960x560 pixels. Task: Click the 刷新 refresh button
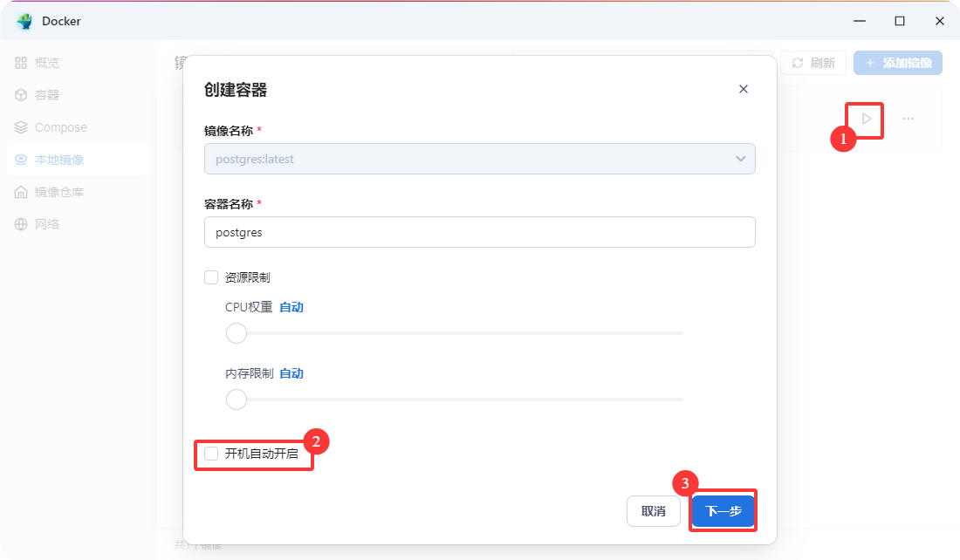tap(813, 63)
